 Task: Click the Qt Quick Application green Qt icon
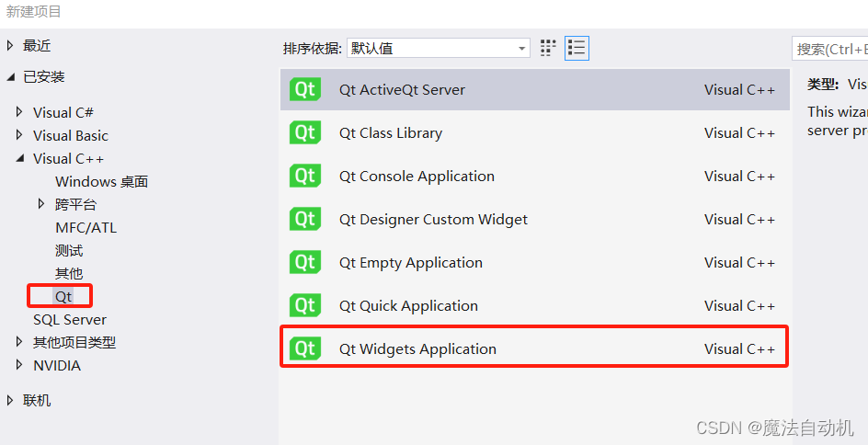tap(305, 305)
